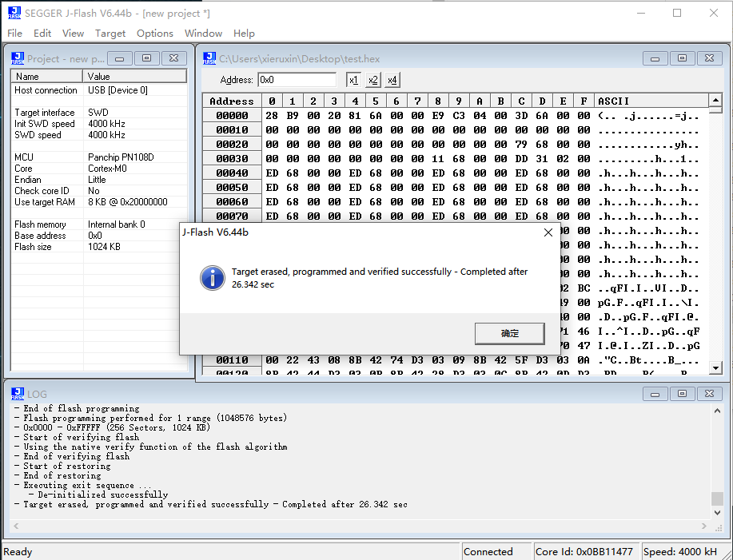Click LOG window scroll up arrow
Image resolution: width=733 pixels, height=560 pixels.
pyautogui.click(x=717, y=411)
